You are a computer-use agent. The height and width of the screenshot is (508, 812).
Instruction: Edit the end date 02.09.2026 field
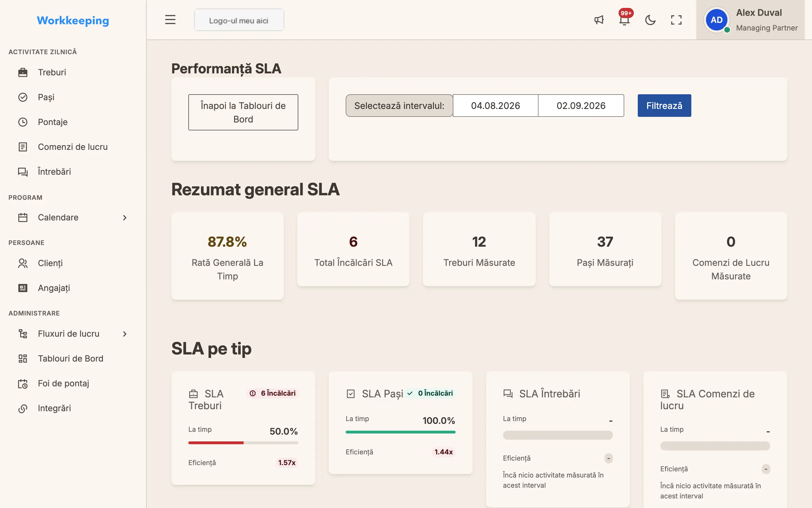[581, 106]
